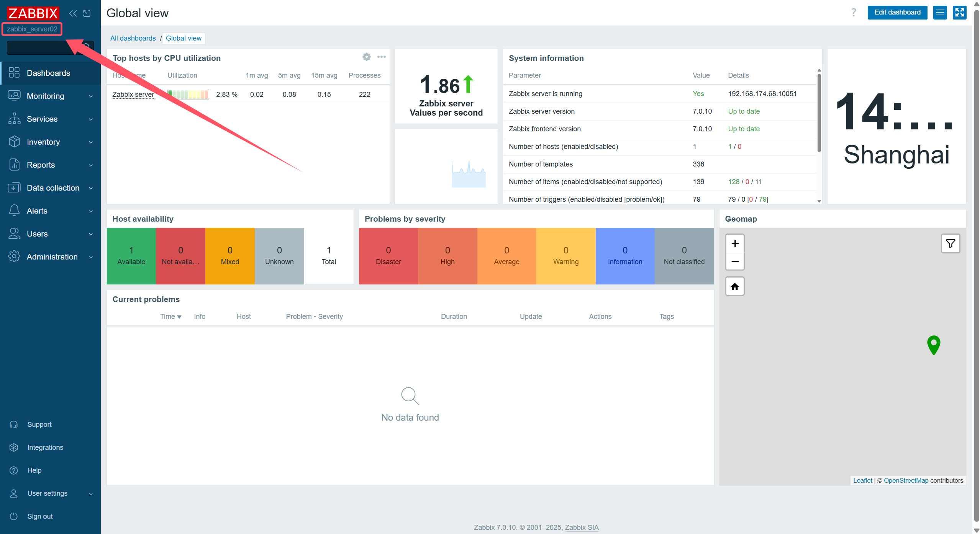Expand the Inventory menu chevron

click(91, 142)
